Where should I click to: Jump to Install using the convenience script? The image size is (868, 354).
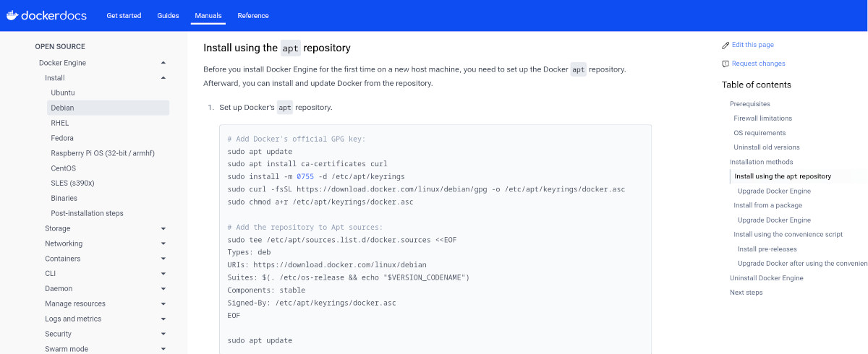pyautogui.click(x=788, y=234)
